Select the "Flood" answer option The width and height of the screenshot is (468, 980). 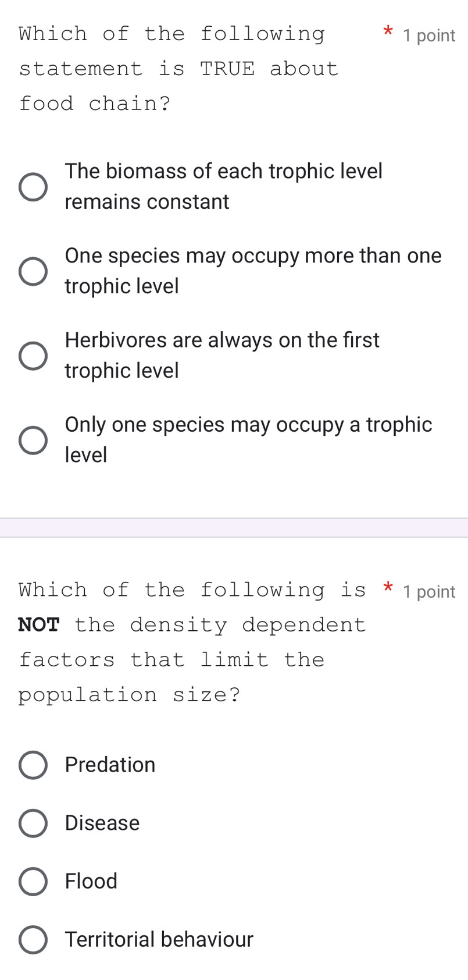[33, 881]
